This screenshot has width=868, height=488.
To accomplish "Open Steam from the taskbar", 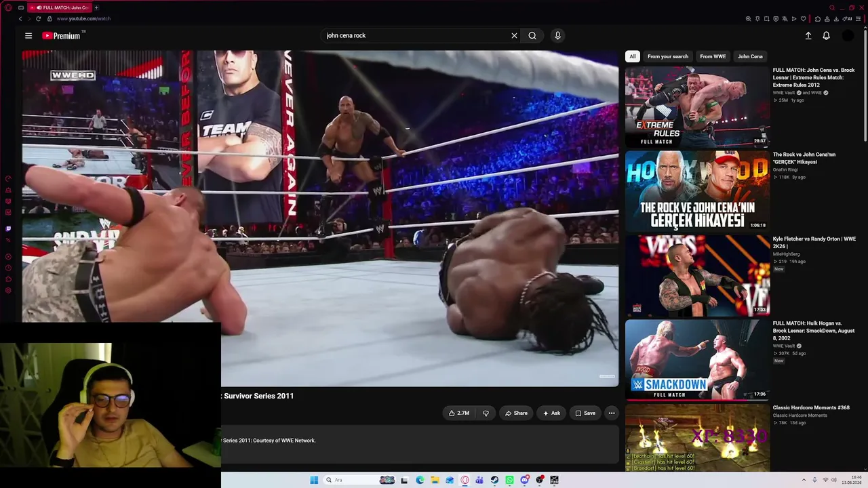I will (494, 480).
